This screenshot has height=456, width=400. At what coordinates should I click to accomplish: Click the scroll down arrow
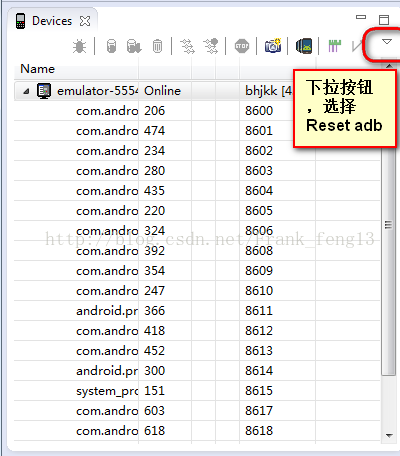[389, 435]
